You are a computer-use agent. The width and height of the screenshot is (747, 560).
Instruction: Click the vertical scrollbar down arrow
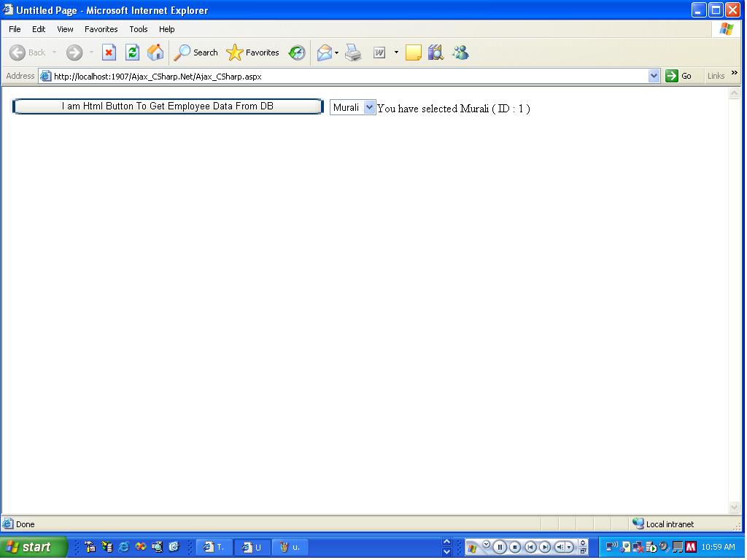tap(734, 507)
